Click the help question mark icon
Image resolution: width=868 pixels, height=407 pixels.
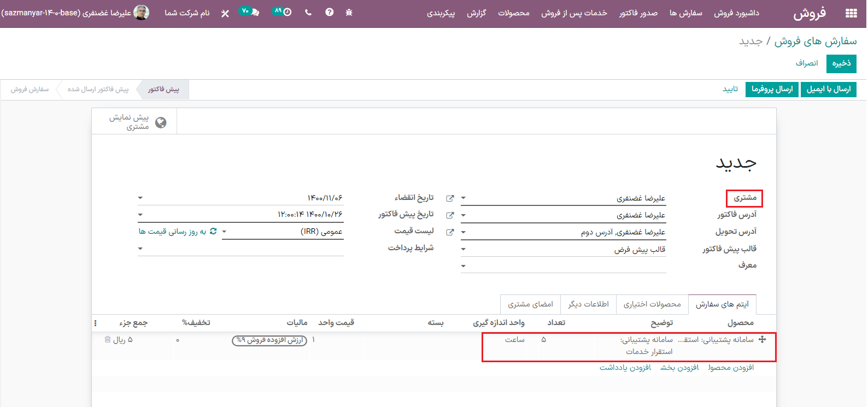pos(329,12)
